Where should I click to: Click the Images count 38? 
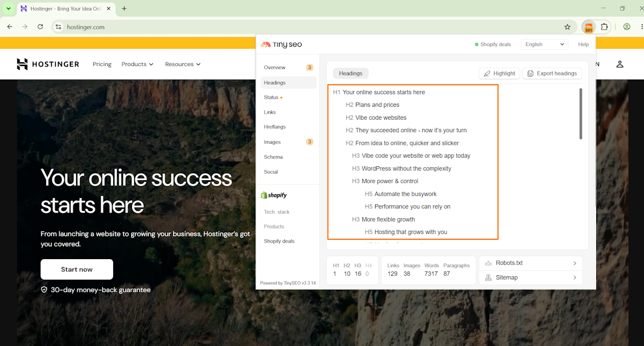point(407,274)
